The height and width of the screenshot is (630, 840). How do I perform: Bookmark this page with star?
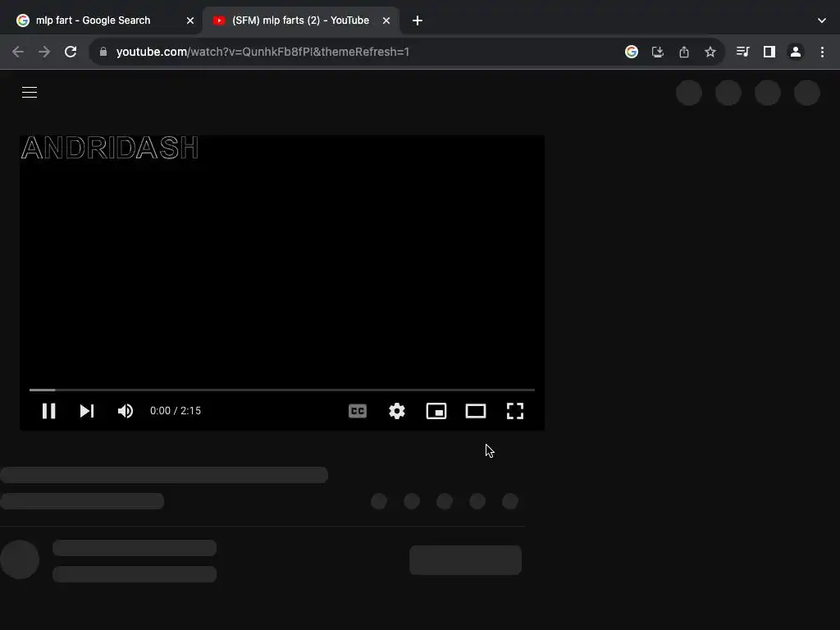[x=710, y=52]
